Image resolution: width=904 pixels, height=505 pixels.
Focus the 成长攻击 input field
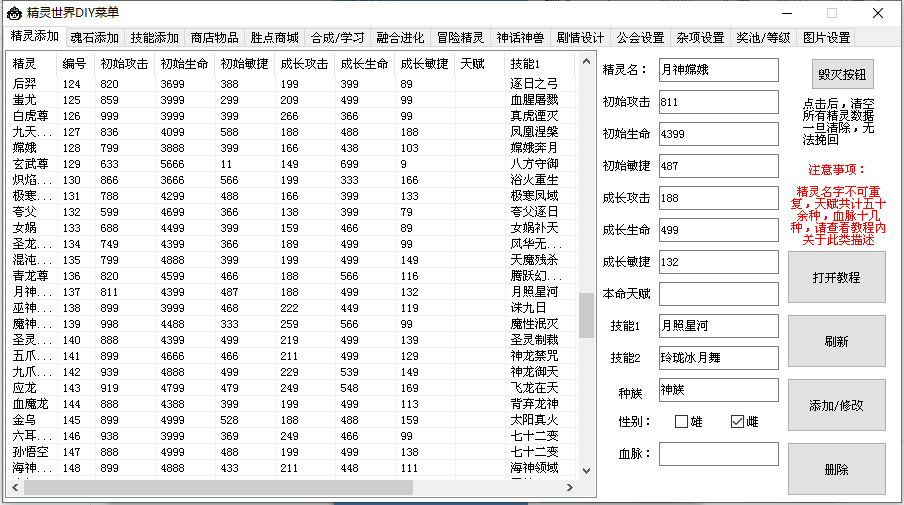pos(718,198)
